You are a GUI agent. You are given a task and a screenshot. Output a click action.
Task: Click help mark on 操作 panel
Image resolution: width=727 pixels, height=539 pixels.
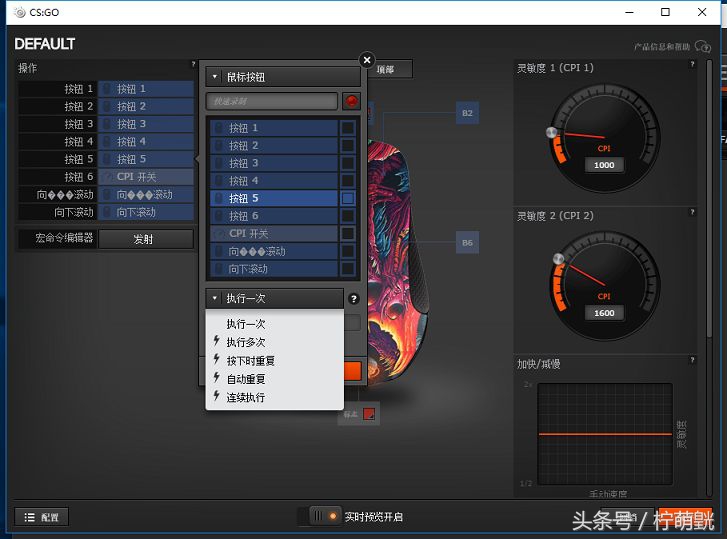193,64
